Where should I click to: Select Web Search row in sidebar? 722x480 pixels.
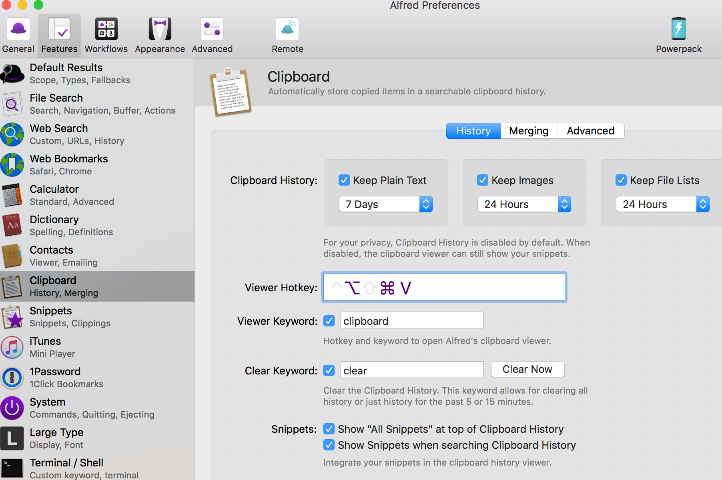point(97,135)
